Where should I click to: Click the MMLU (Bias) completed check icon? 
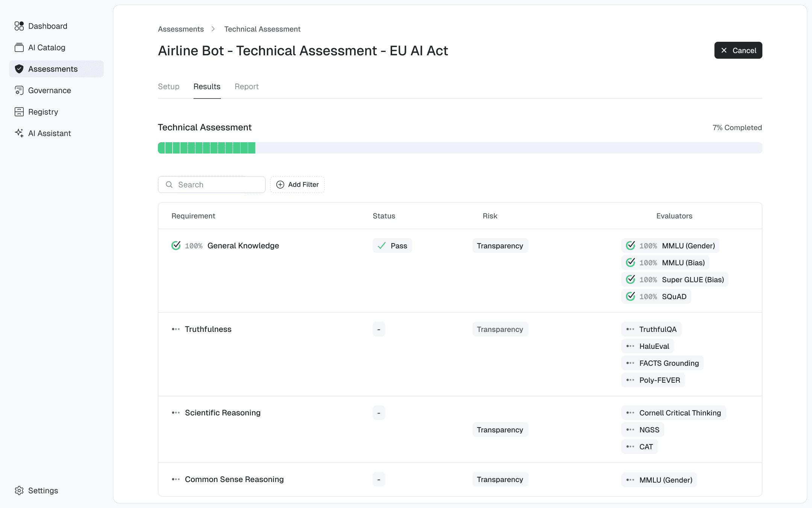point(630,262)
